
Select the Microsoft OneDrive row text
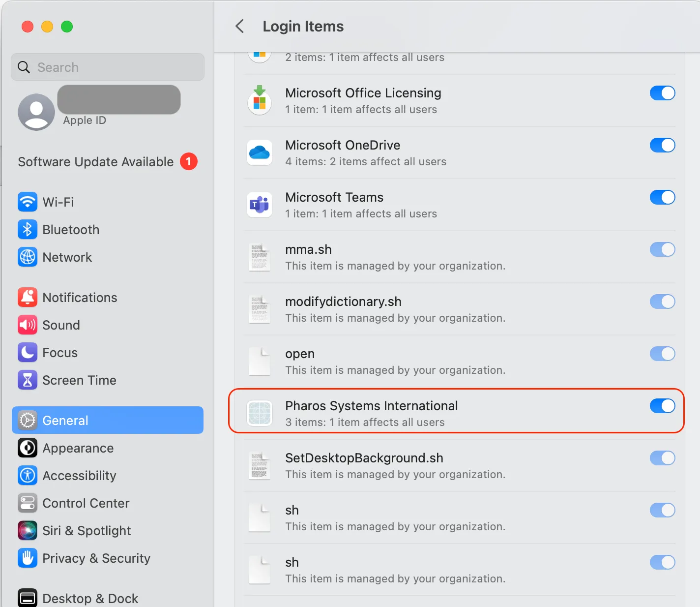(x=343, y=145)
